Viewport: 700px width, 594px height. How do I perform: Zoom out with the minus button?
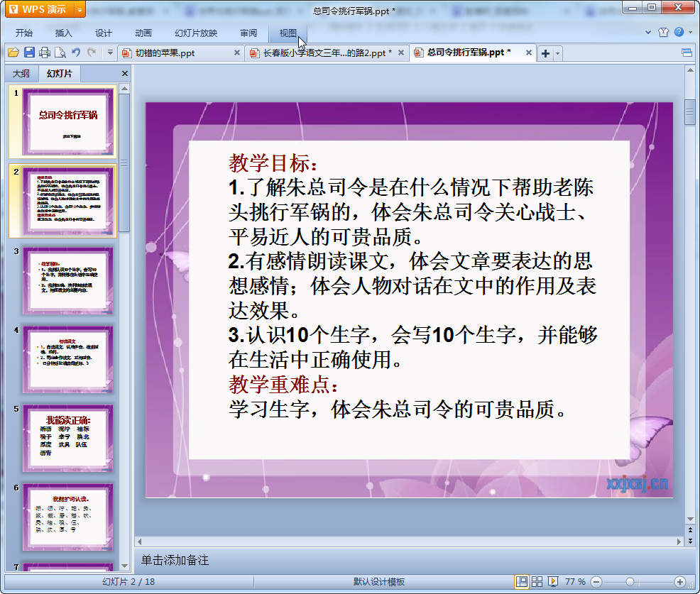[x=596, y=581]
